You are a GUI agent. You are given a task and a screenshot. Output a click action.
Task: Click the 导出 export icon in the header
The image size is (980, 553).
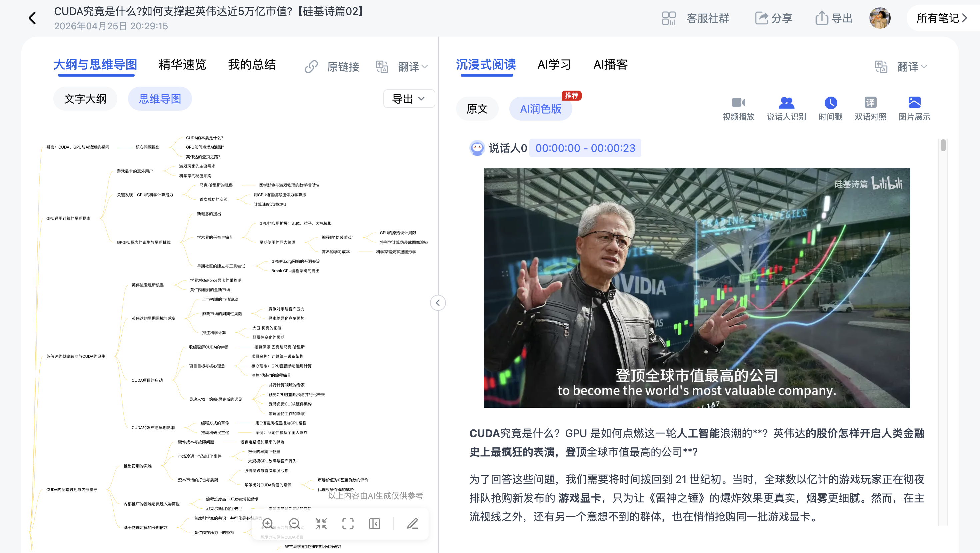(822, 18)
